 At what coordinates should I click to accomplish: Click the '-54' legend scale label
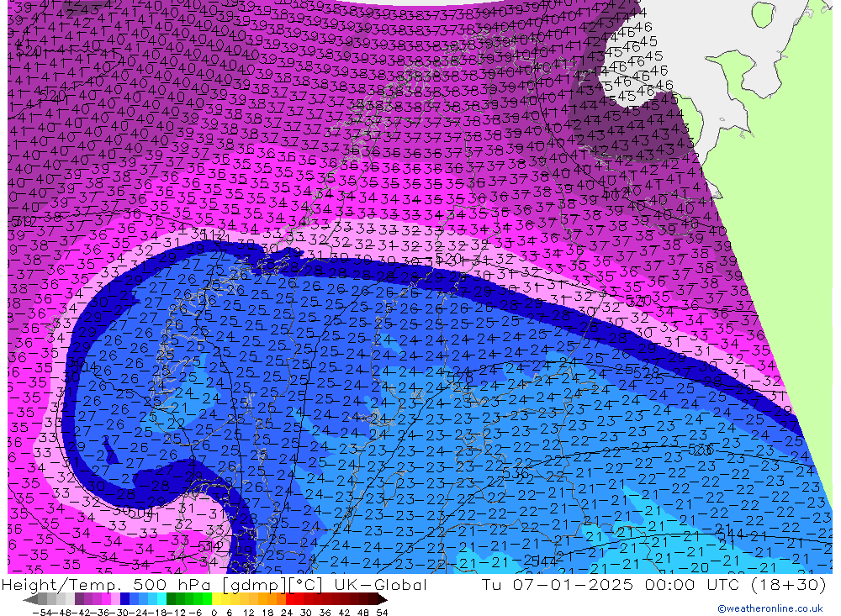[42, 613]
